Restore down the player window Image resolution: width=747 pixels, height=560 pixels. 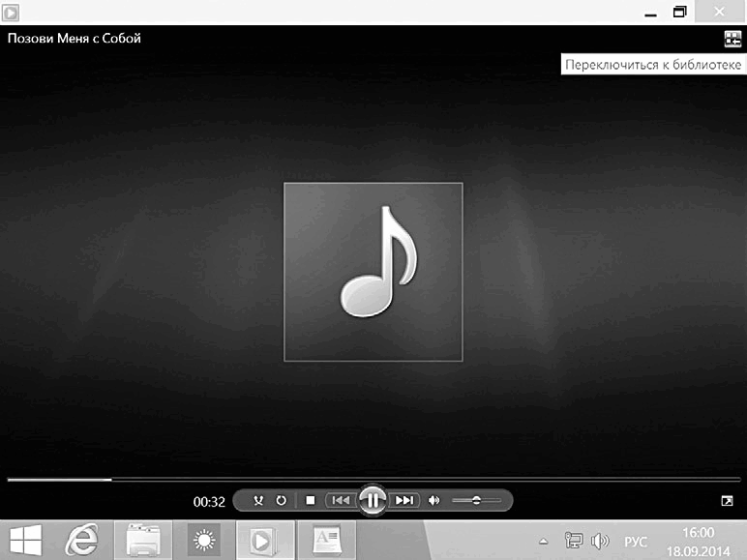(x=680, y=13)
